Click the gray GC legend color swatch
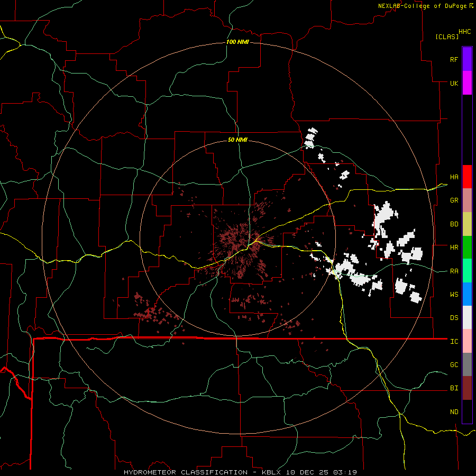This screenshot has height=476, width=476. tap(467, 364)
